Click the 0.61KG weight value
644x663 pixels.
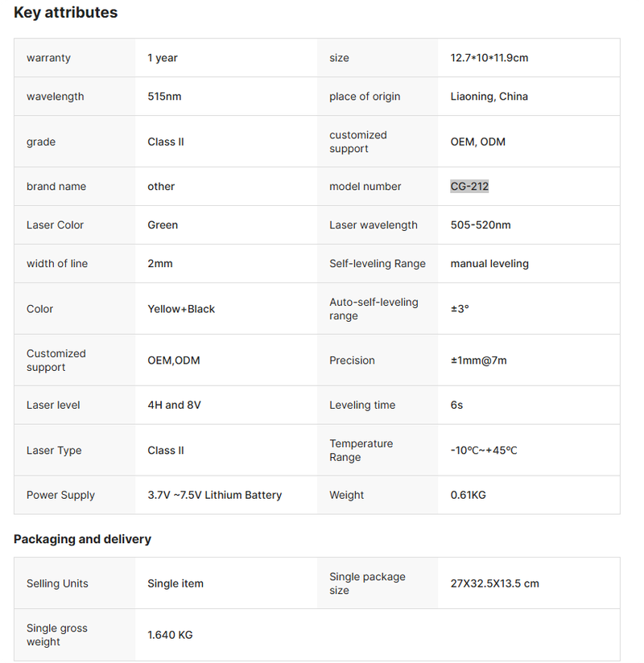(468, 496)
